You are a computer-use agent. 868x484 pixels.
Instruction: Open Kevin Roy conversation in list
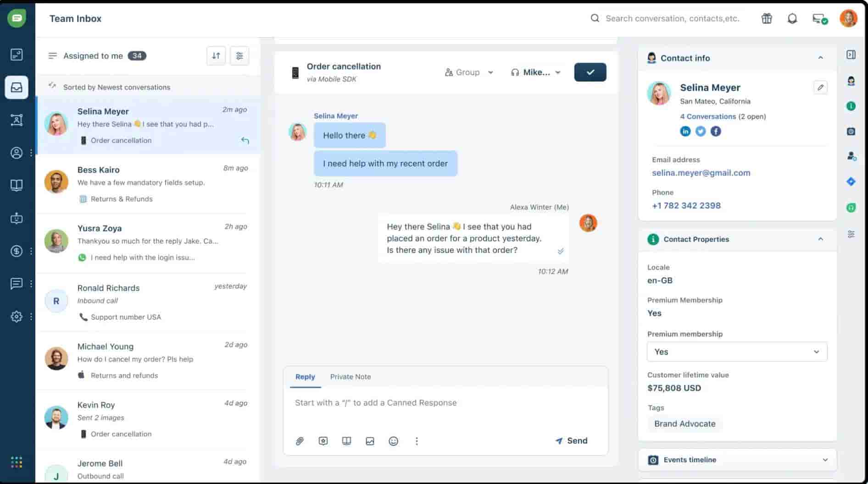pyautogui.click(x=148, y=419)
